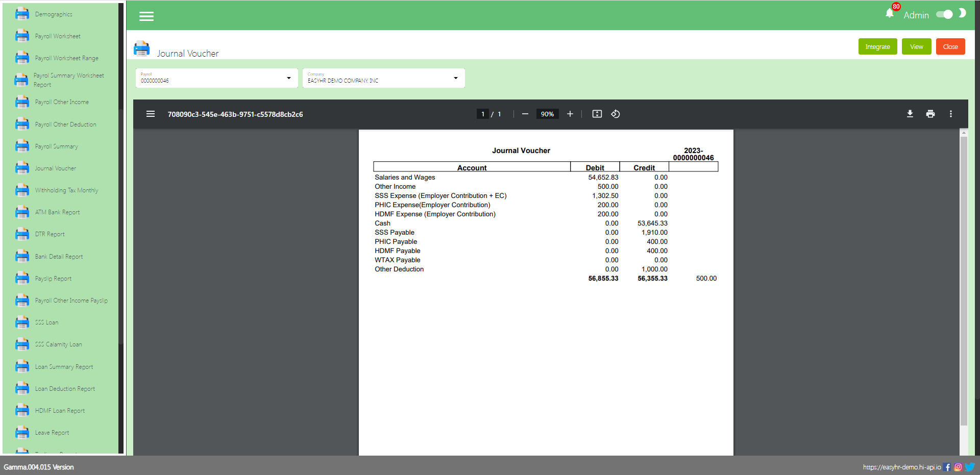The height and width of the screenshot is (475, 980).
Task: Click the fit to page icon
Action: 597,114
